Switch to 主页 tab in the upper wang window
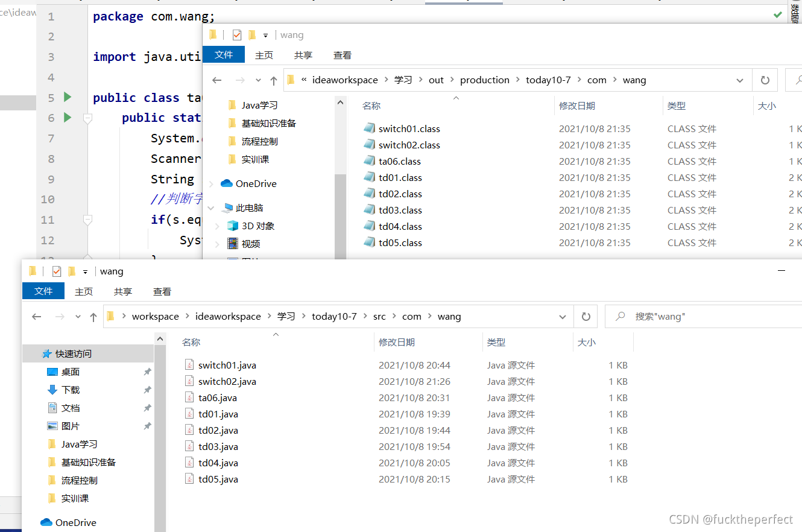 tap(264, 55)
